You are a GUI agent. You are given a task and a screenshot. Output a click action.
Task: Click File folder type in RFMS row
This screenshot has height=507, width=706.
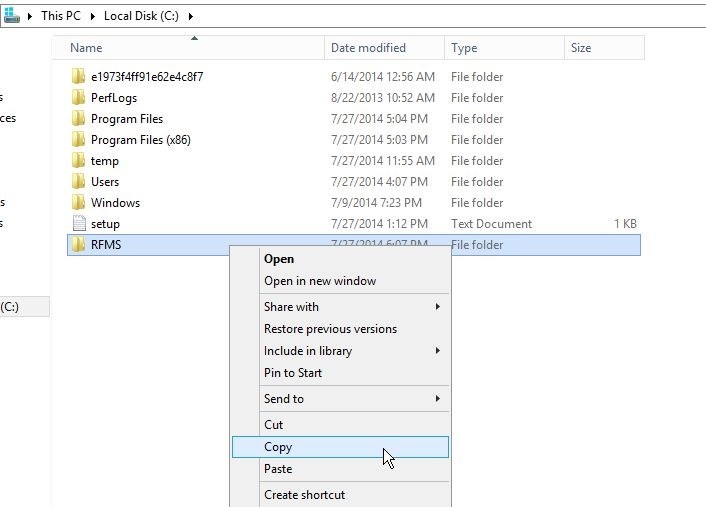(477, 244)
